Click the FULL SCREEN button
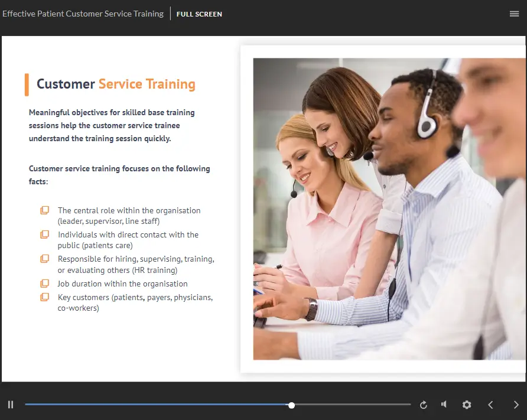The width and height of the screenshot is (527, 420). [199, 14]
